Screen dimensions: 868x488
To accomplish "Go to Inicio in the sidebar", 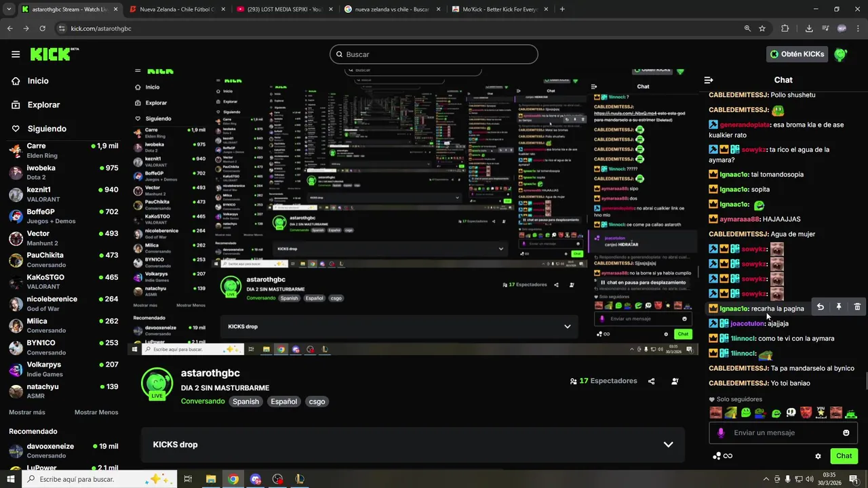I will coord(38,81).
